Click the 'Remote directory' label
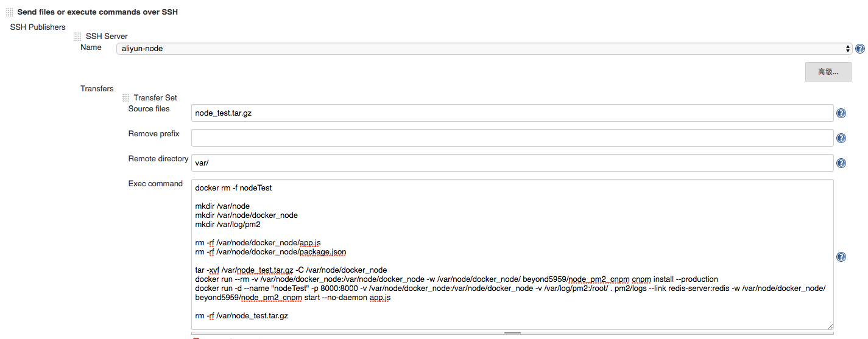The height and width of the screenshot is (339, 868). pos(158,158)
